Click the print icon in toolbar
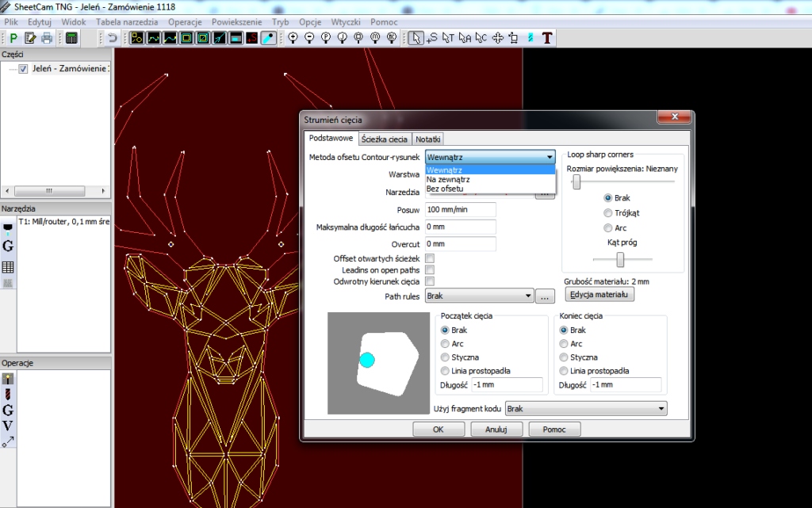 (x=47, y=38)
